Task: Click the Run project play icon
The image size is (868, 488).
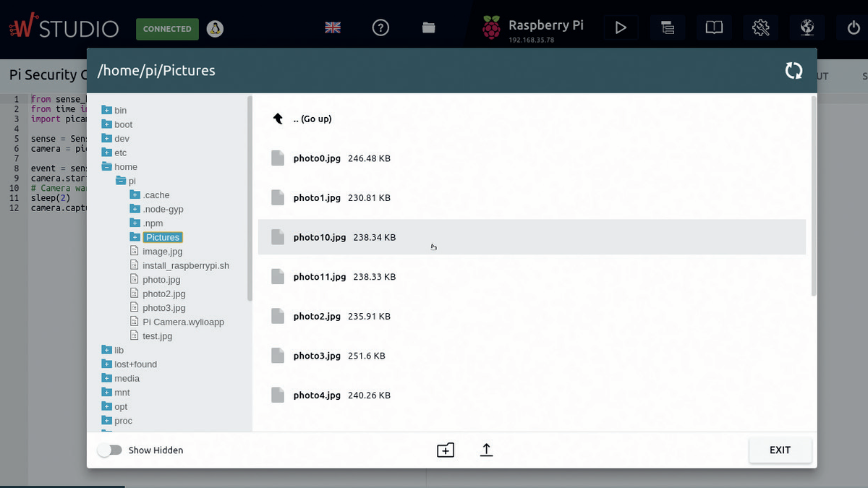Action: click(621, 27)
